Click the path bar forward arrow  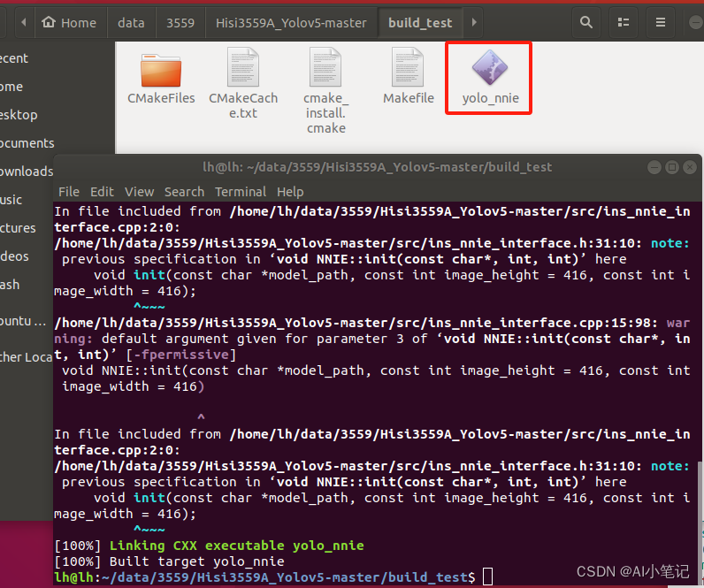point(474,22)
